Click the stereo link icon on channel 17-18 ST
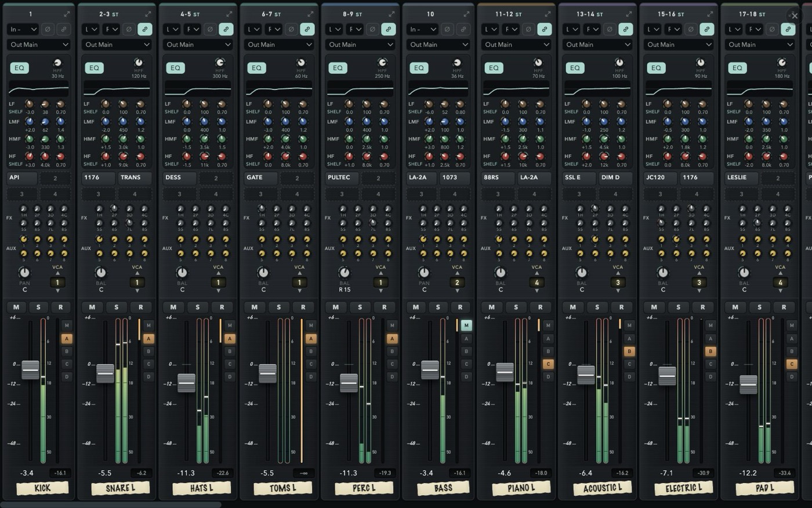812x508 pixels. click(x=788, y=29)
